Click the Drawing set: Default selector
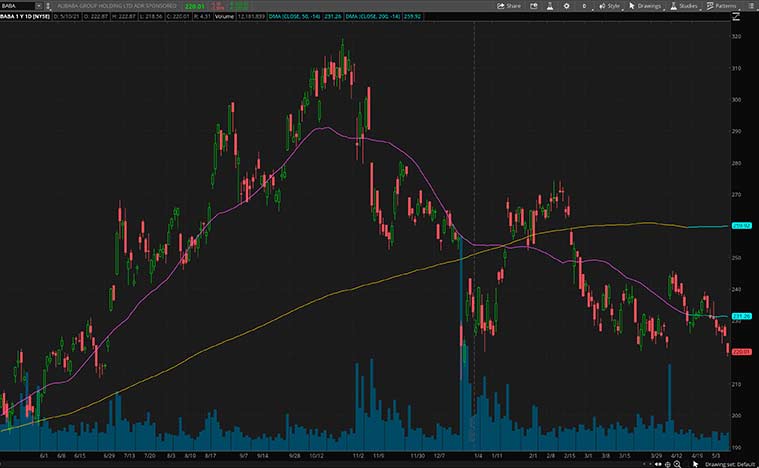 coord(729,463)
